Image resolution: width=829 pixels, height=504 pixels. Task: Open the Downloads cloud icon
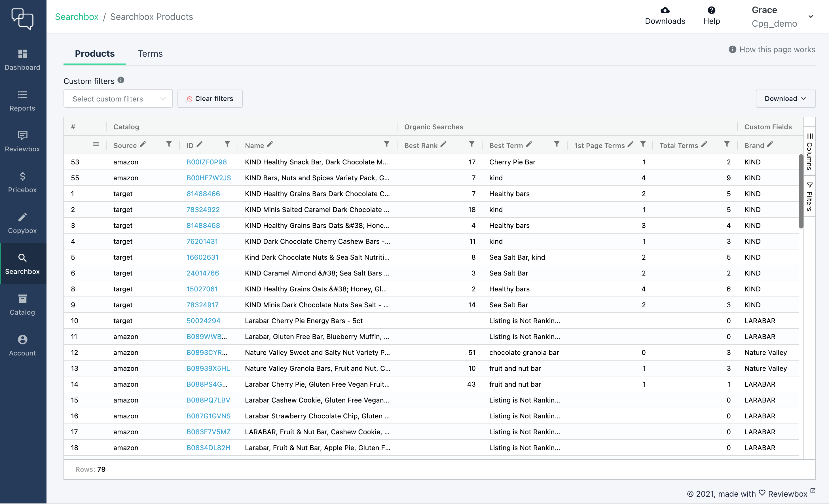click(665, 10)
